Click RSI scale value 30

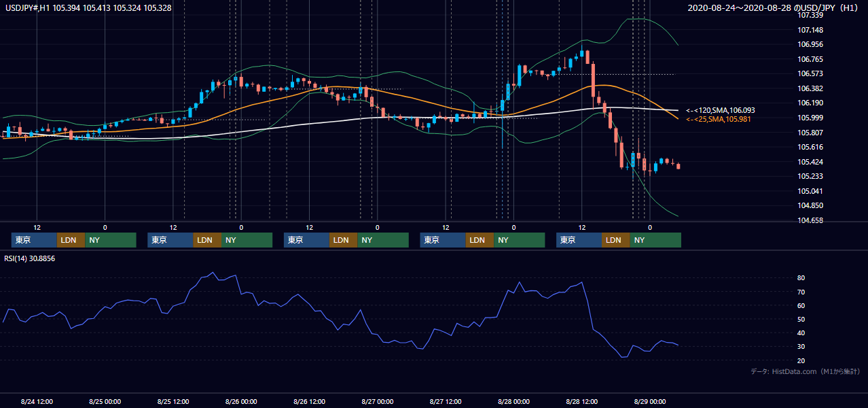click(x=801, y=346)
